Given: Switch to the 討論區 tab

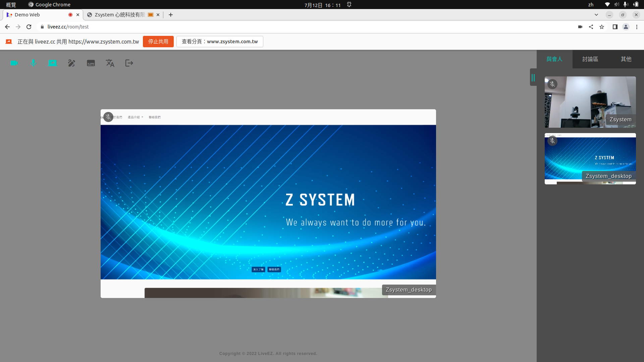Looking at the screenshot, I should pos(590,59).
